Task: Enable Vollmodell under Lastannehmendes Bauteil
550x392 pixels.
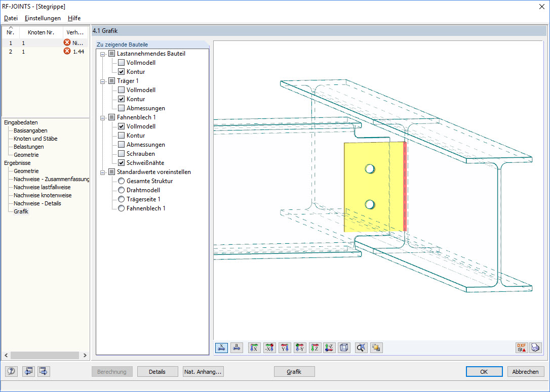Action: tap(122, 63)
